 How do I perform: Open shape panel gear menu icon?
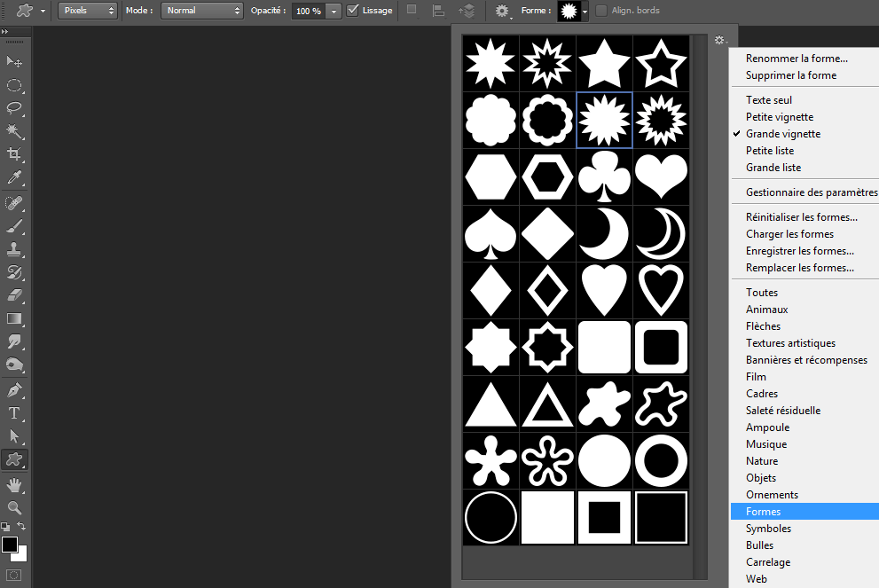coord(720,41)
